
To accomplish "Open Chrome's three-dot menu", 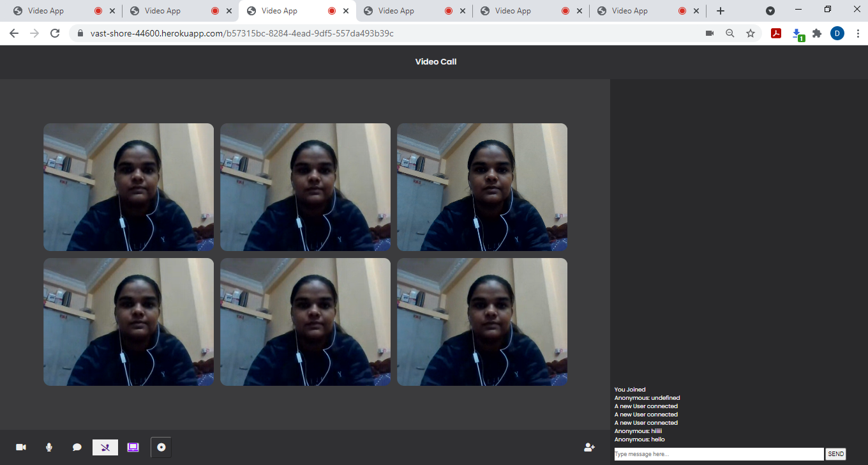I will (858, 33).
